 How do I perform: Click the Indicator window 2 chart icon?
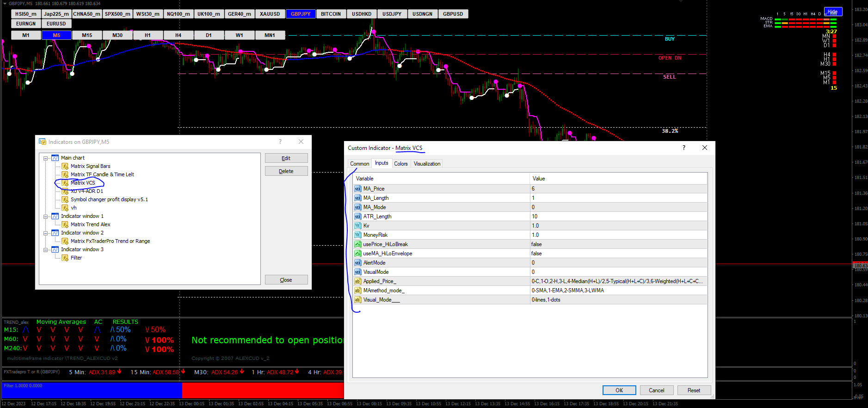click(x=55, y=233)
